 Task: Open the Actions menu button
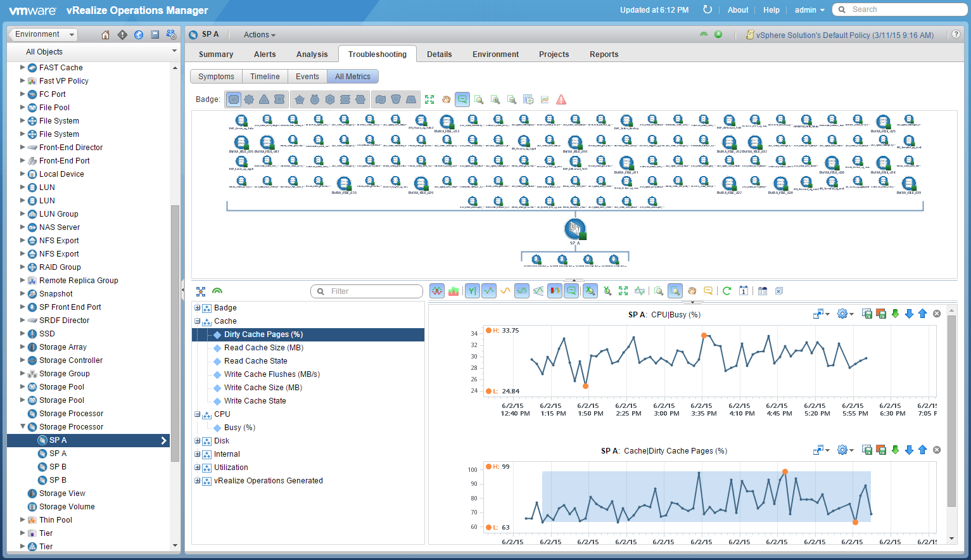(259, 35)
